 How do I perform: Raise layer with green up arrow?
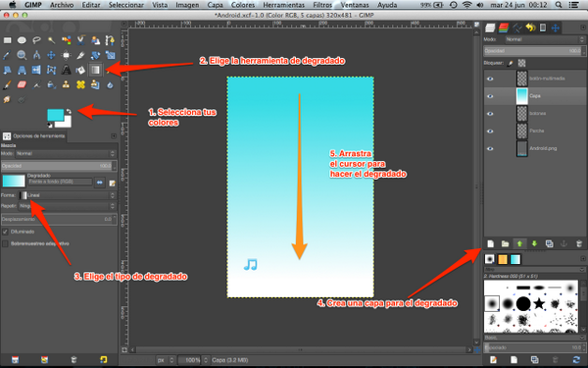point(519,244)
